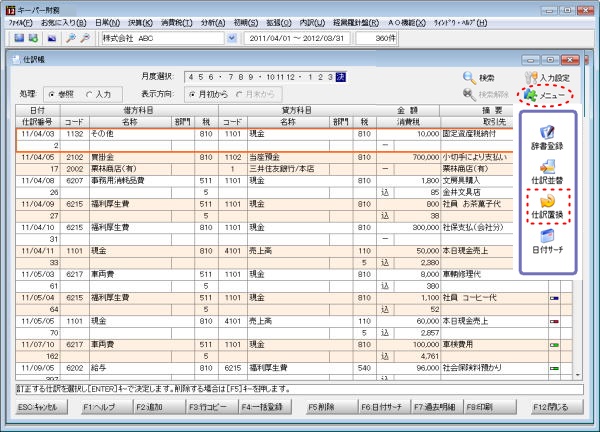Click the 仕訳並替 icon
600x432 pixels.
pos(547,167)
